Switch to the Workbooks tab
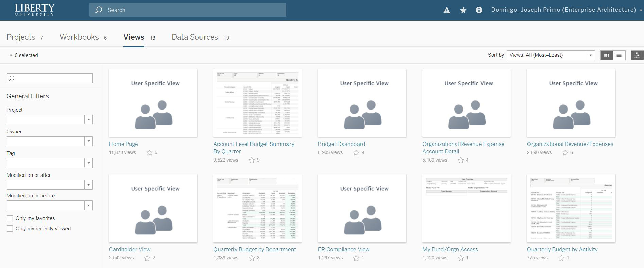 tap(83, 37)
